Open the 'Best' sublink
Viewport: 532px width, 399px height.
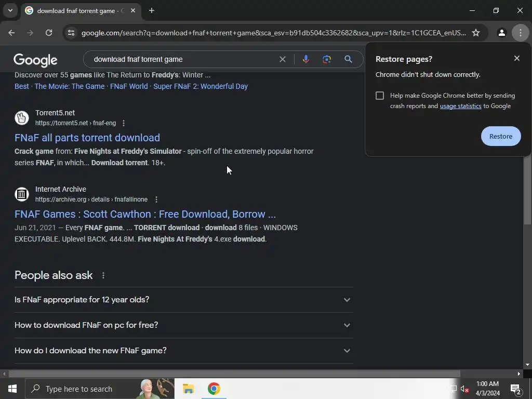click(x=22, y=86)
